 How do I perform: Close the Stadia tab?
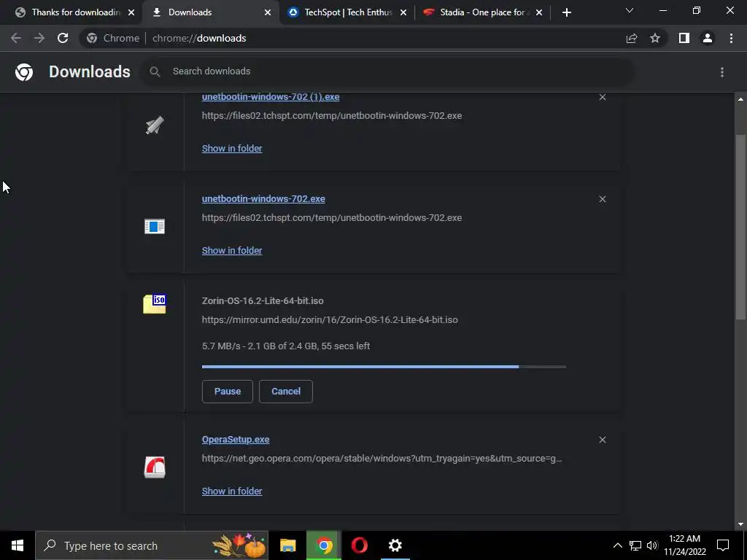539,12
